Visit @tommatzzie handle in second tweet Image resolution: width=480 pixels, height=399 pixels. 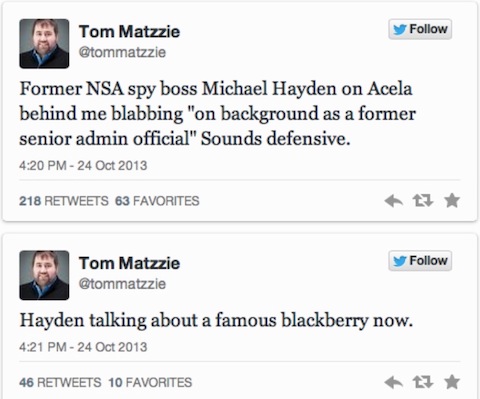pyautogui.click(x=122, y=284)
